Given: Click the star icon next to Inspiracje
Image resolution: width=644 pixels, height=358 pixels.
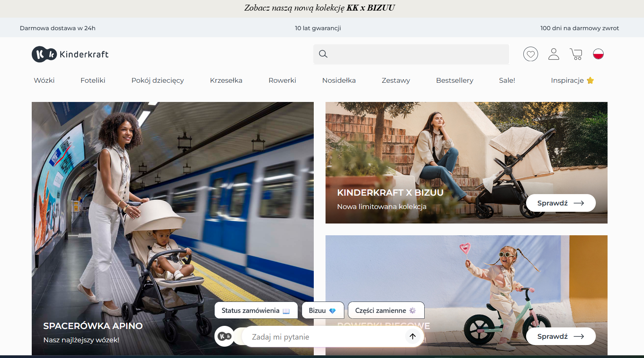Looking at the screenshot, I should pos(590,80).
